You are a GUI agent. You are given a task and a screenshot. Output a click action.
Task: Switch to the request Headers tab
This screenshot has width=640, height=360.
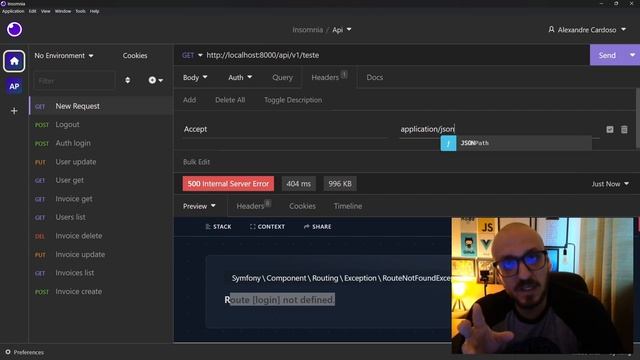(x=329, y=77)
